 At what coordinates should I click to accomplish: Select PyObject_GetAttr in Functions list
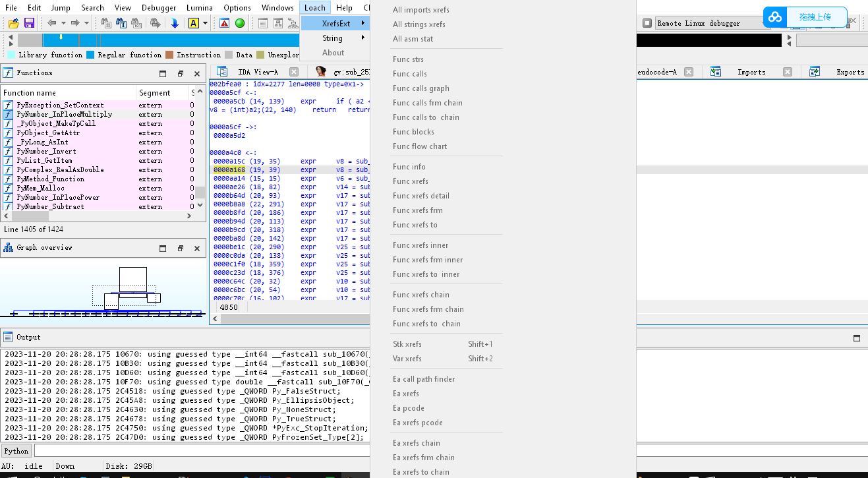99,133
